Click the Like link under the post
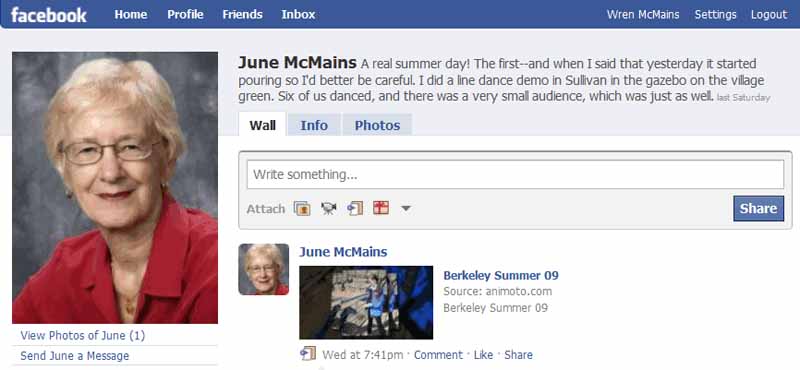The height and width of the screenshot is (370, 800). click(x=483, y=355)
